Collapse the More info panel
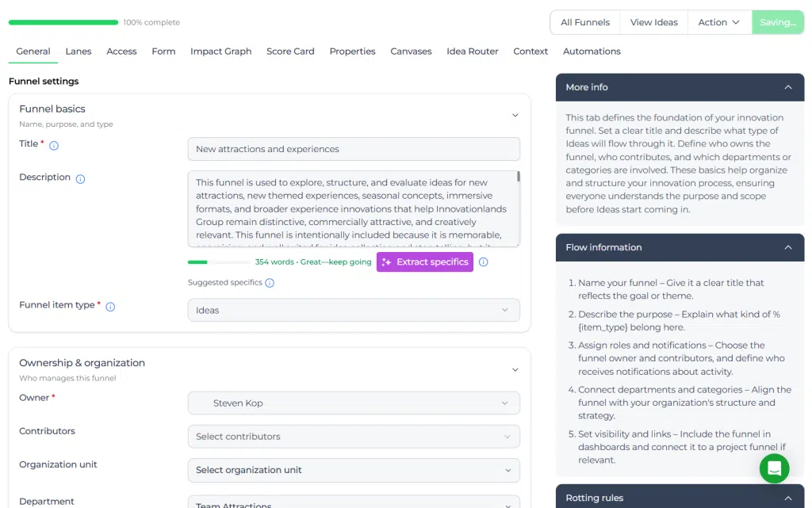 point(788,87)
